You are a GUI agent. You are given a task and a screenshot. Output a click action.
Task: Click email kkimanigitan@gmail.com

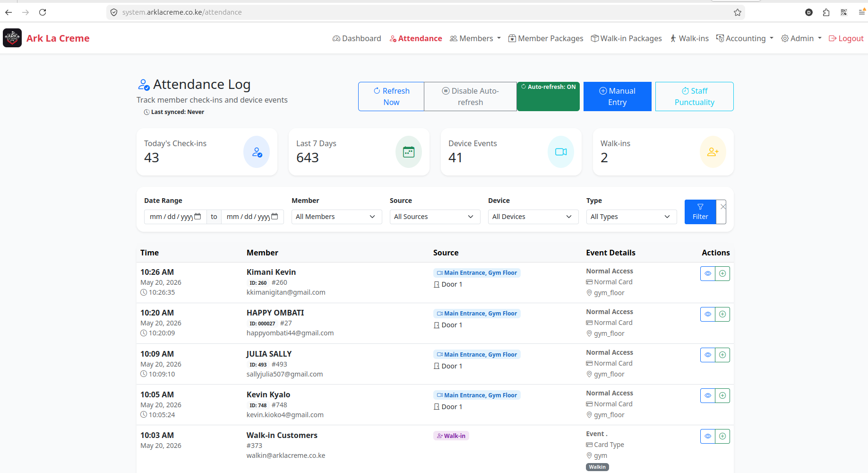click(286, 292)
